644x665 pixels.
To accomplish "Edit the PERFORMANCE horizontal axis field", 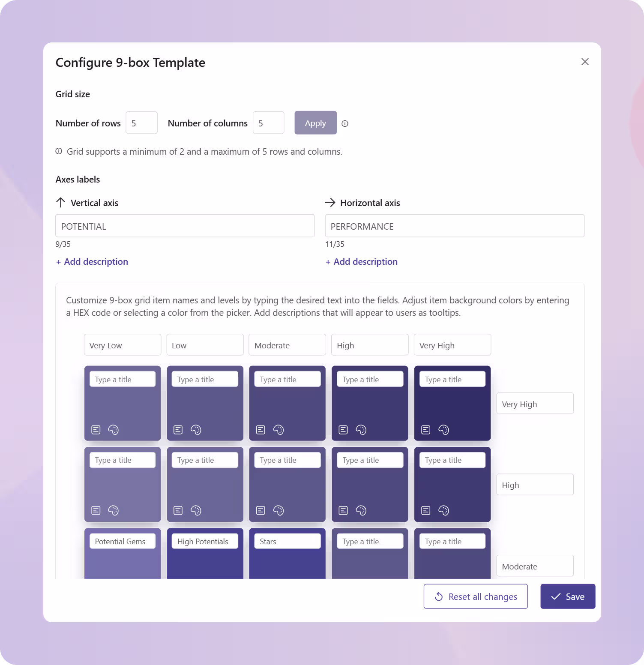I will (455, 226).
